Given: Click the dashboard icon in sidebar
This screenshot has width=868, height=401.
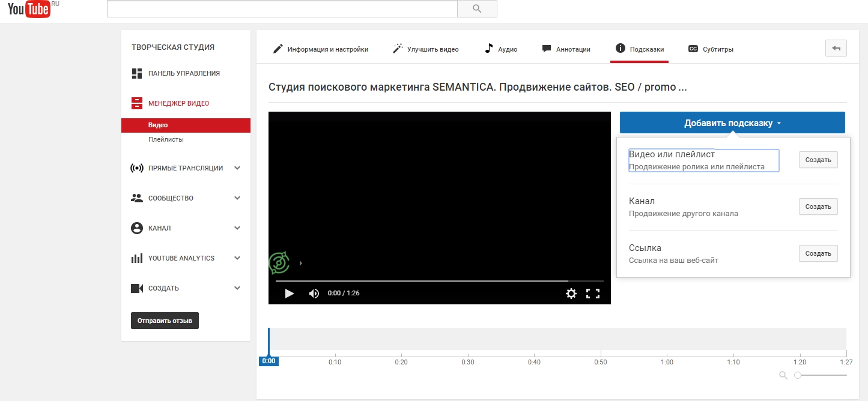Looking at the screenshot, I should pos(136,73).
